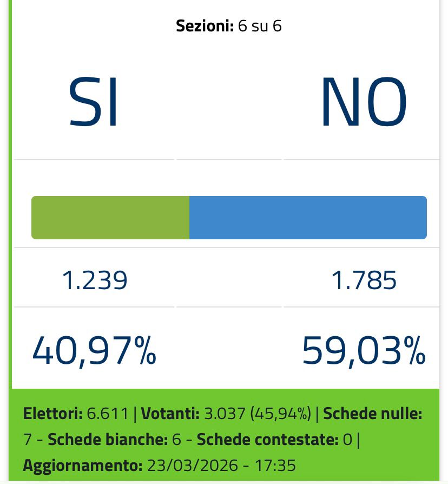Select the large SI heading
Viewport: 448px width, 484px height.
coord(94,103)
